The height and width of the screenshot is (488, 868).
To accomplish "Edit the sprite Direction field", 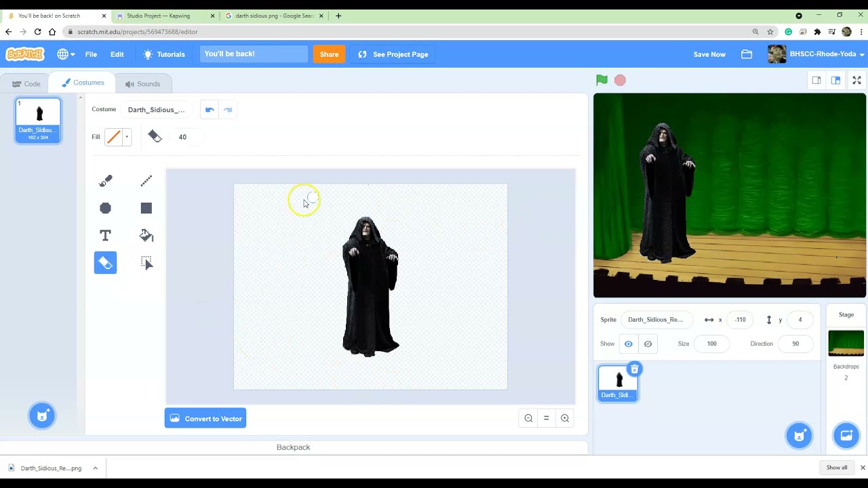I will 795,344.
